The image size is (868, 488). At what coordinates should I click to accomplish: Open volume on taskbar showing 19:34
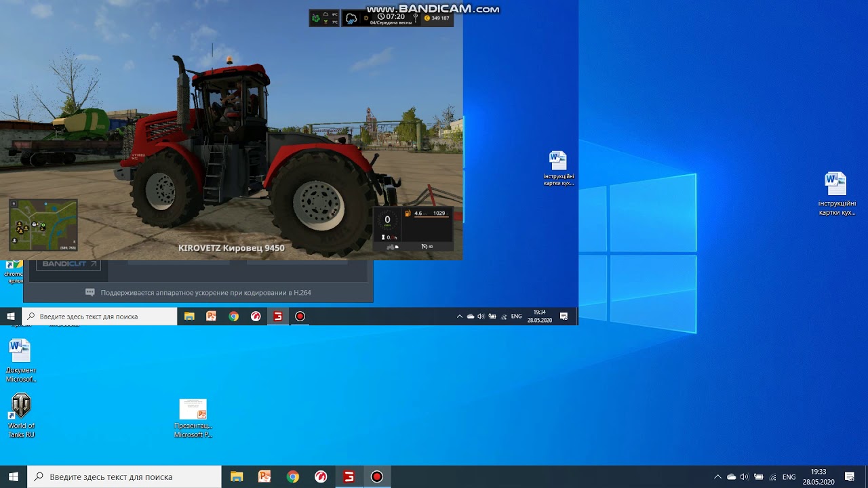tap(481, 317)
